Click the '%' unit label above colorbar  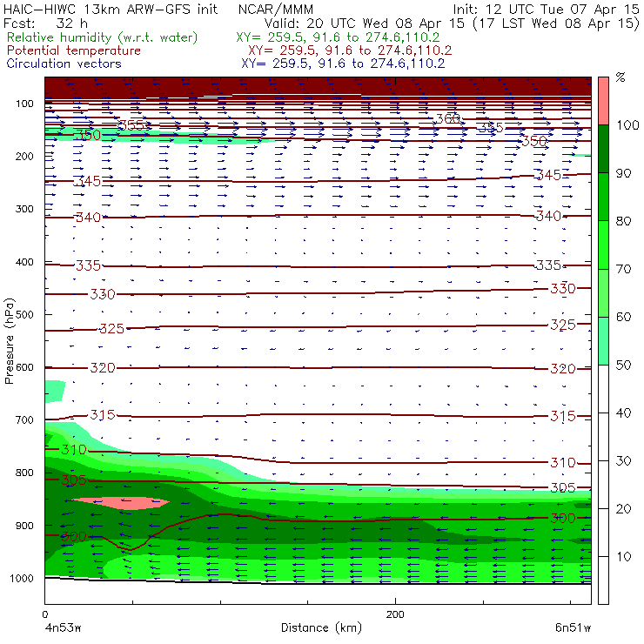tap(621, 77)
